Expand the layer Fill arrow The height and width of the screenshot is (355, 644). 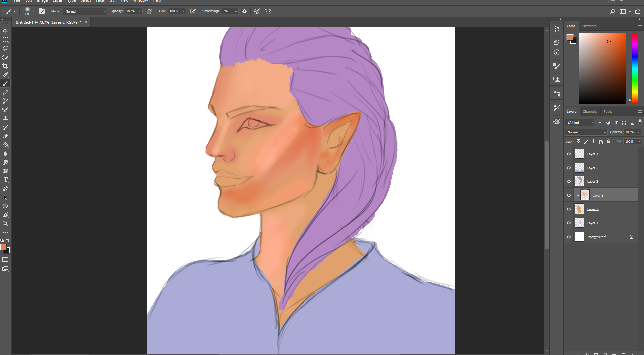click(x=638, y=142)
